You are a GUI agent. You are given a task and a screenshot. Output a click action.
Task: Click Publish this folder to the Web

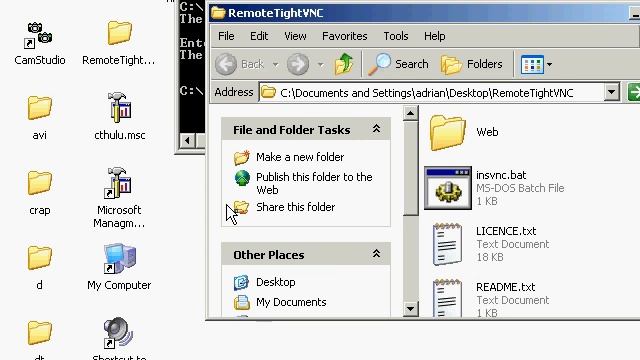click(x=314, y=183)
